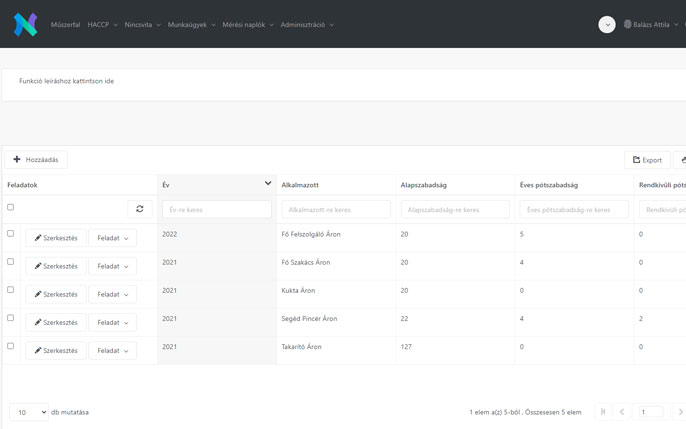Click the round chevron button beside the user name

click(607, 25)
